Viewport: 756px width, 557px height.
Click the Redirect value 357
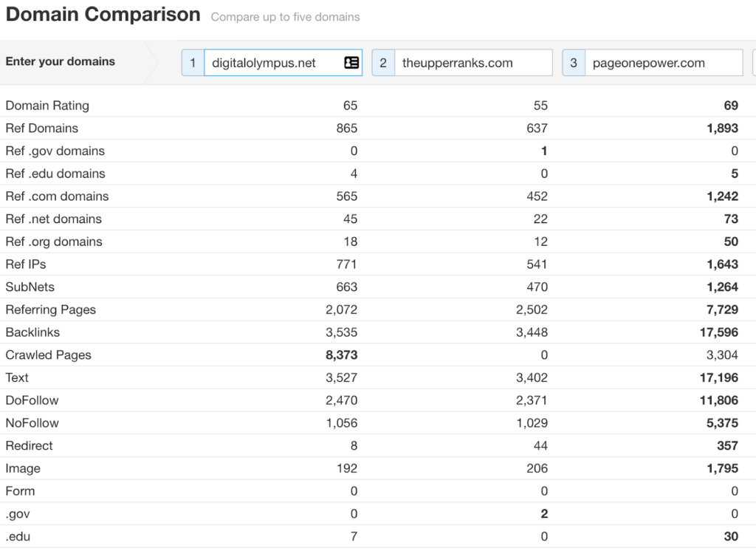click(x=727, y=445)
